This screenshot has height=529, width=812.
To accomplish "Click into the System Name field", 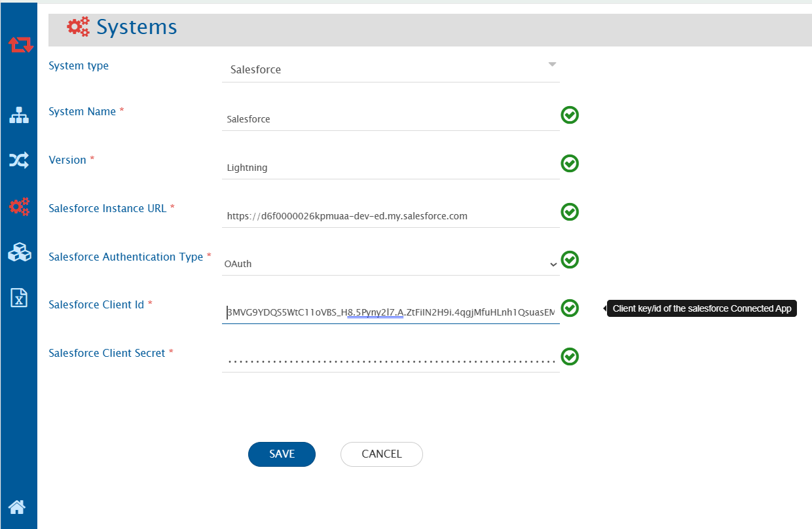I will coord(390,119).
